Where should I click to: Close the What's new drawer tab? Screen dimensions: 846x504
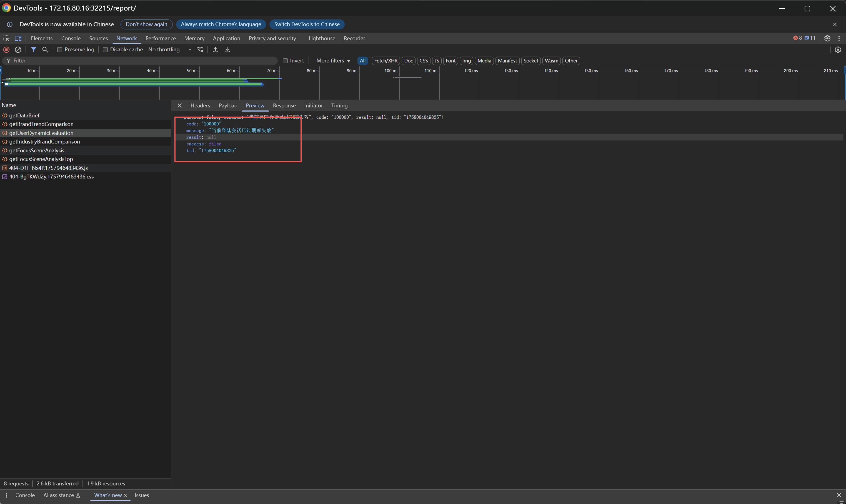pyautogui.click(x=126, y=495)
